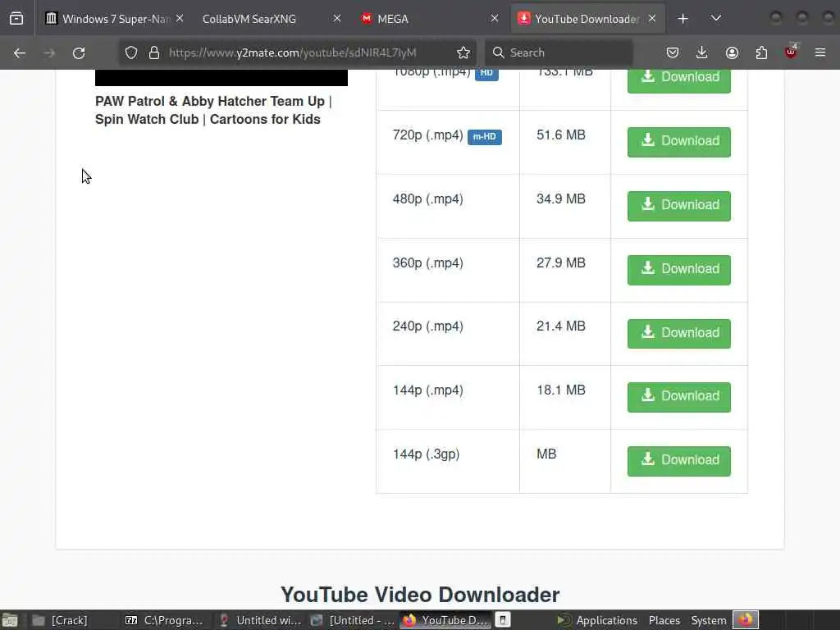The height and width of the screenshot is (630, 840).
Task: Close the CollabVM SearXNG tab
Action: [337, 19]
